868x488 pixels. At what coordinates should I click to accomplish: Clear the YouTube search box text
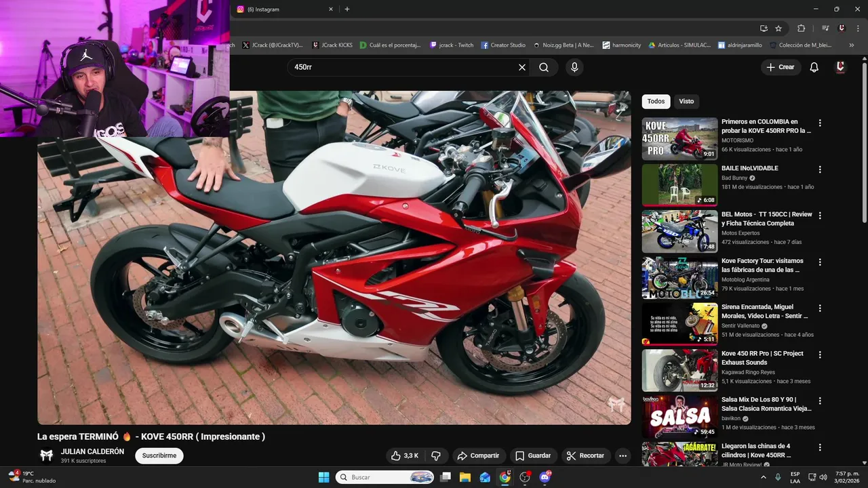pos(522,67)
